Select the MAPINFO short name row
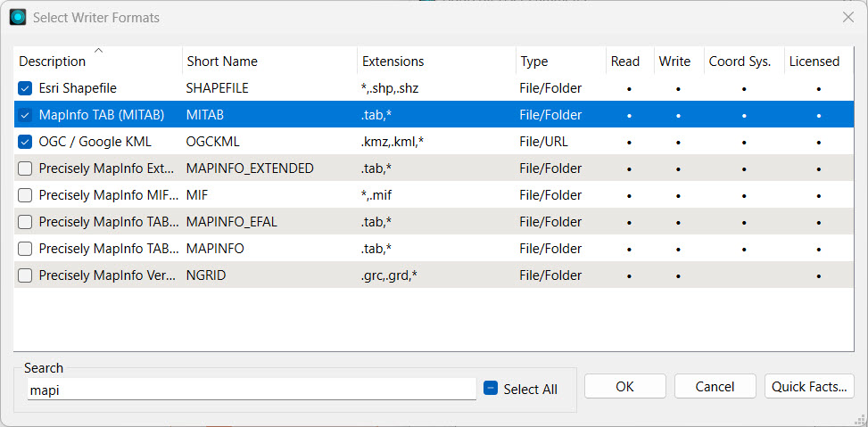The width and height of the screenshot is (868, 427). tap(215, 249)
